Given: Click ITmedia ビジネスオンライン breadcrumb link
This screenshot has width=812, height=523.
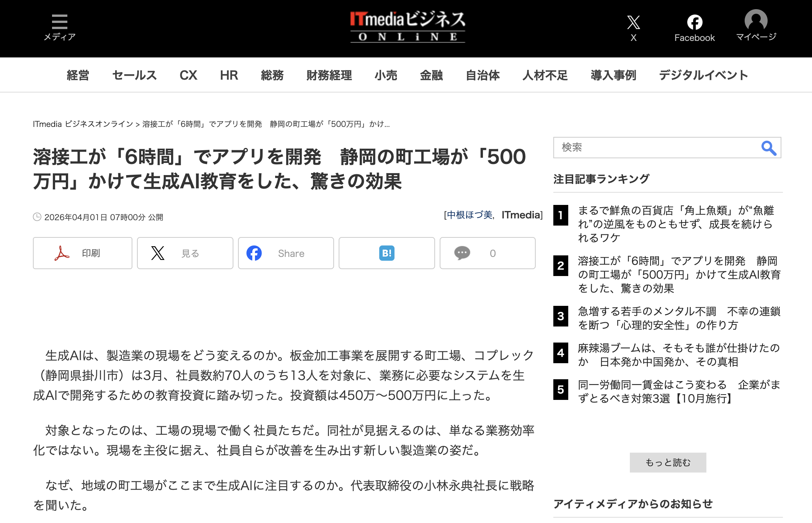Looking at the screenshot, I should coord(83,124).
